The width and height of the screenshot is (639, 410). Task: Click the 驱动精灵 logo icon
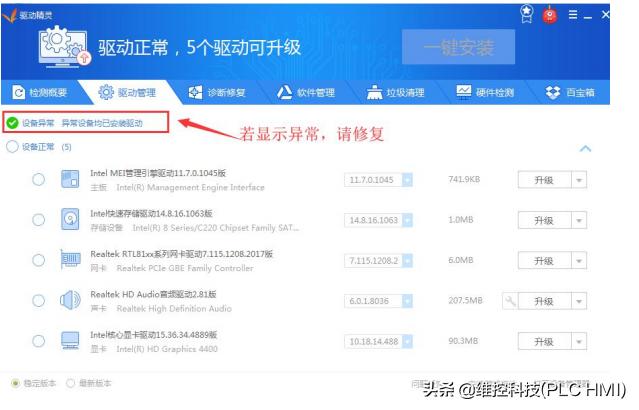coord(10,15)
